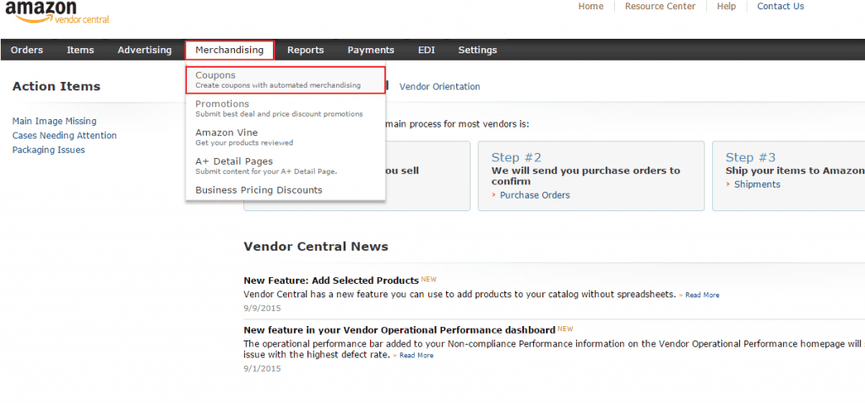This screenshot has height=403, width=865.
Task: Open the Purchase Orders link in Step #2
Action: coord(535,195)
